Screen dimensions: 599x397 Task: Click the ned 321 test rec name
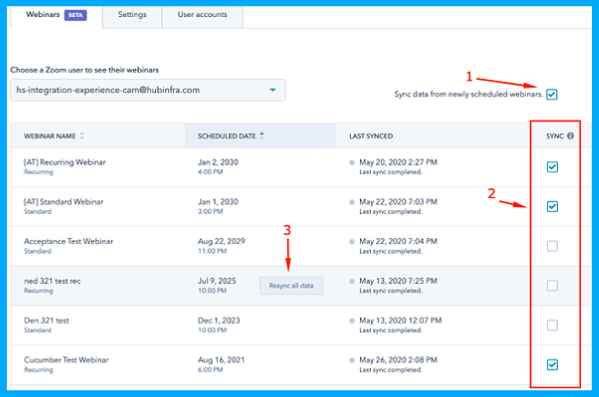(52, 281)
